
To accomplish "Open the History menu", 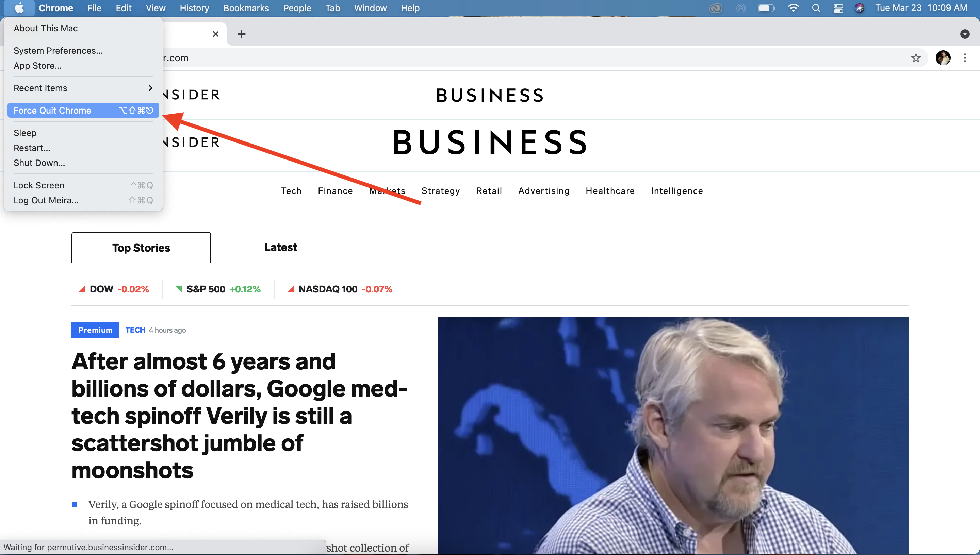I will [x=194, y=8].
